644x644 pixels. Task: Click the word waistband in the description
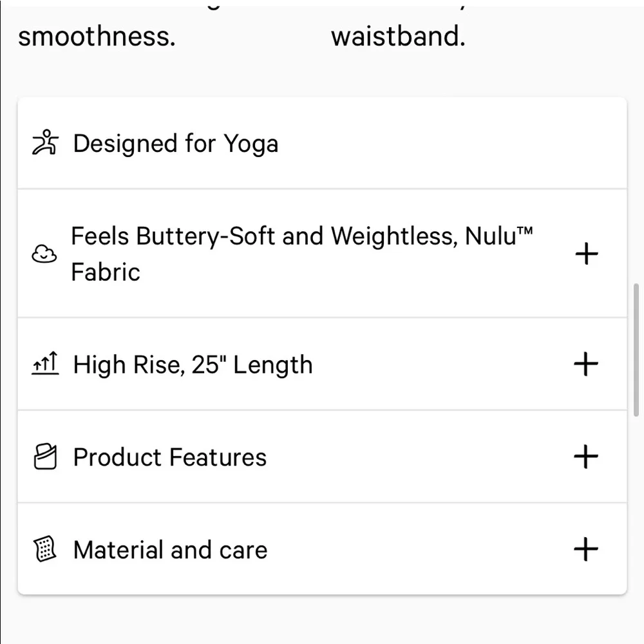(397, 37)
